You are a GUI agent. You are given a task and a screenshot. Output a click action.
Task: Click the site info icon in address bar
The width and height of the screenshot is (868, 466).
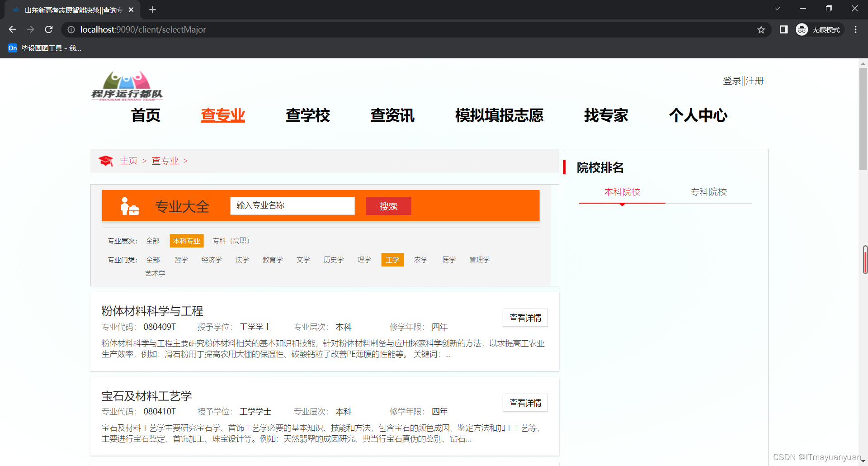(71, 29)
